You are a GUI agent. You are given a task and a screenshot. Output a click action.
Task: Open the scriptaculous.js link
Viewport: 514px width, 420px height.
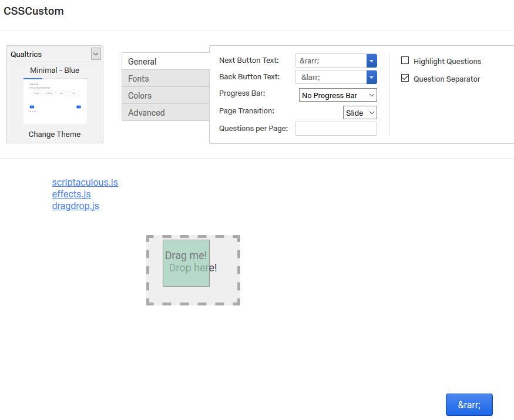coord(85,182)
